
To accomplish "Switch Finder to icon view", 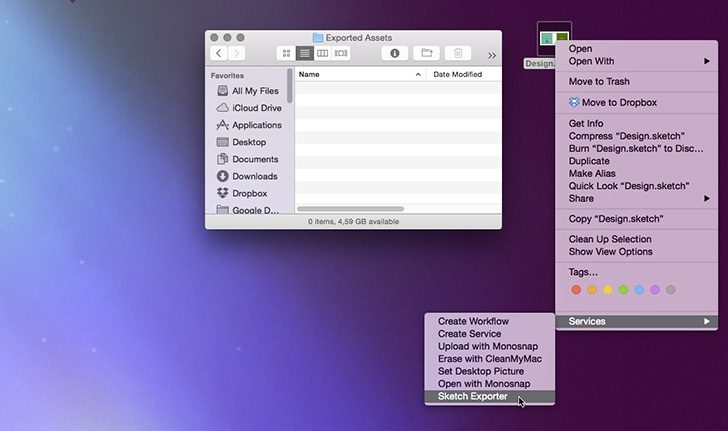I will pos(286,53).
